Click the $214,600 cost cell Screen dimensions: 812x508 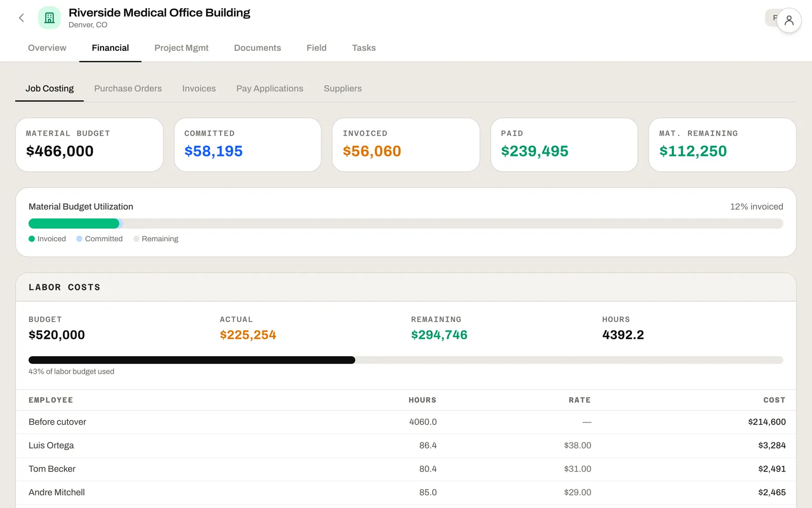click(x=767, y=422)
